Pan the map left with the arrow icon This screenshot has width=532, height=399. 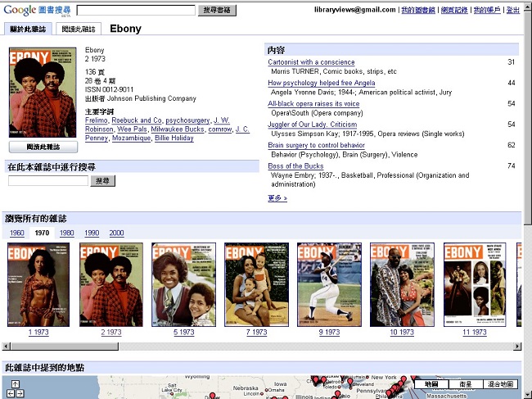click(x=11, y=393)
